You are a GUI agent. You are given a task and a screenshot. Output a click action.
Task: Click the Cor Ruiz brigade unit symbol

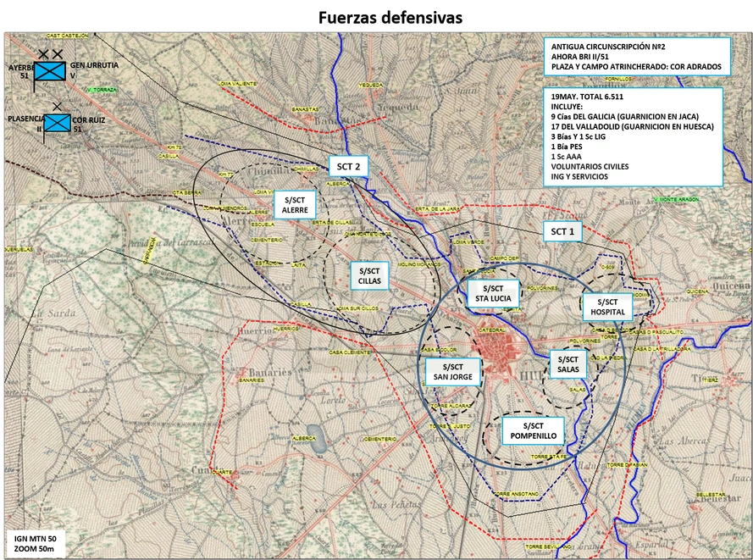tap(58, 124)
